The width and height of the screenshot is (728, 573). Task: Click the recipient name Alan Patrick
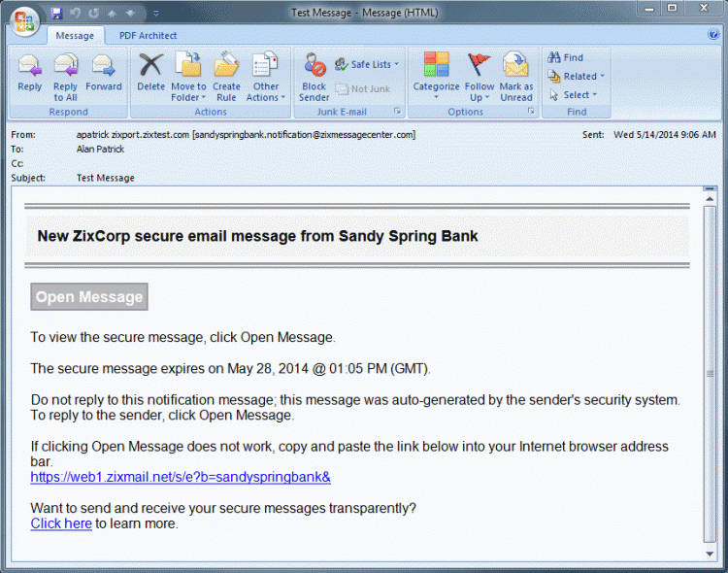tap(100, 150)
